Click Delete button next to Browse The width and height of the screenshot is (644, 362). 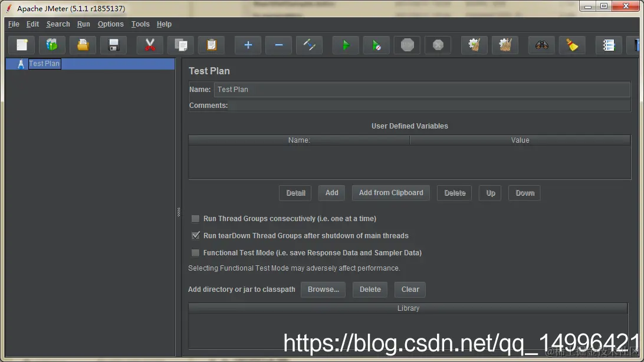370,289
